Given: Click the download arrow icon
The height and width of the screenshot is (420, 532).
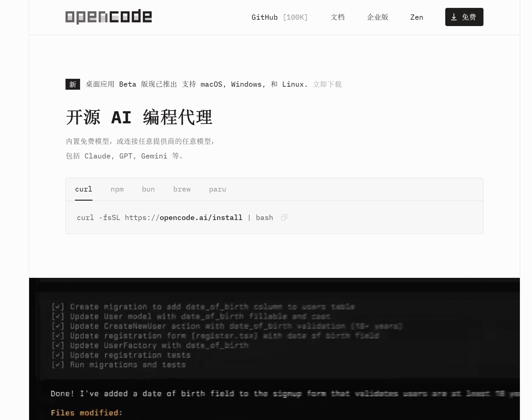Looking at the screenshot, I should pos(454,17).
